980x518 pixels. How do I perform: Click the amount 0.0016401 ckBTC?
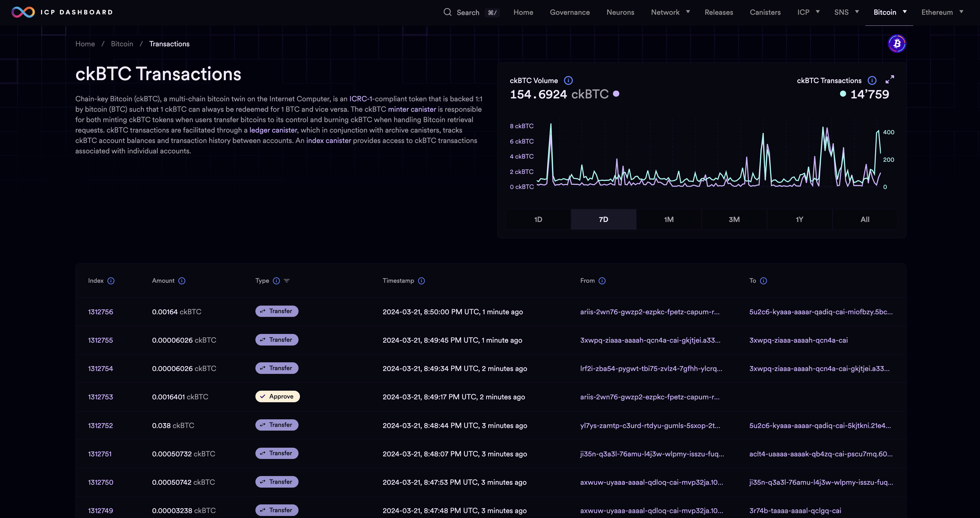(180, 397)
